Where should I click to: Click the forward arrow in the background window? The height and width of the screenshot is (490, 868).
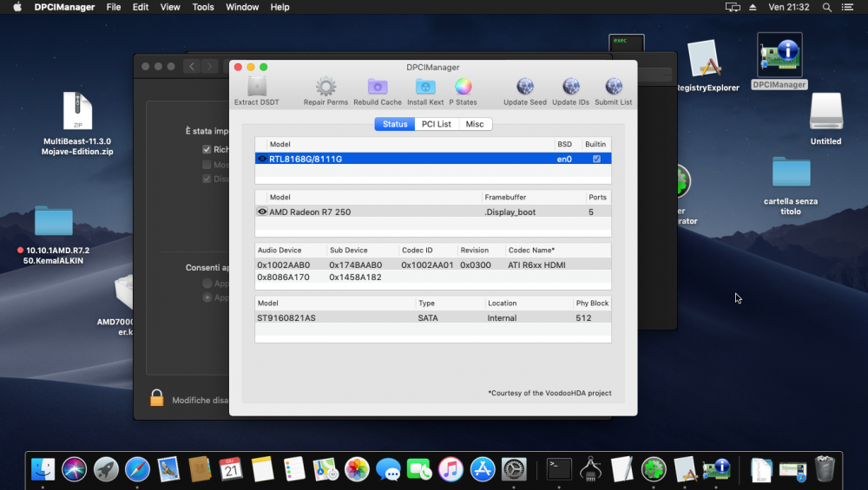pyautogui.click(x=209, y=67)
